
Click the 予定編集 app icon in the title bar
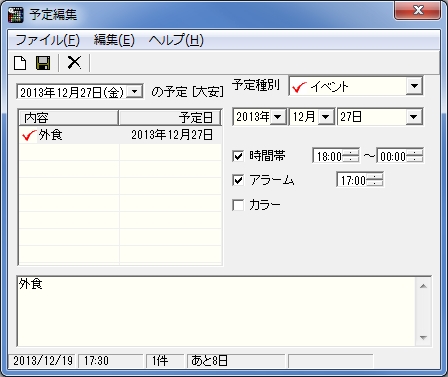(x=16, y=15)
